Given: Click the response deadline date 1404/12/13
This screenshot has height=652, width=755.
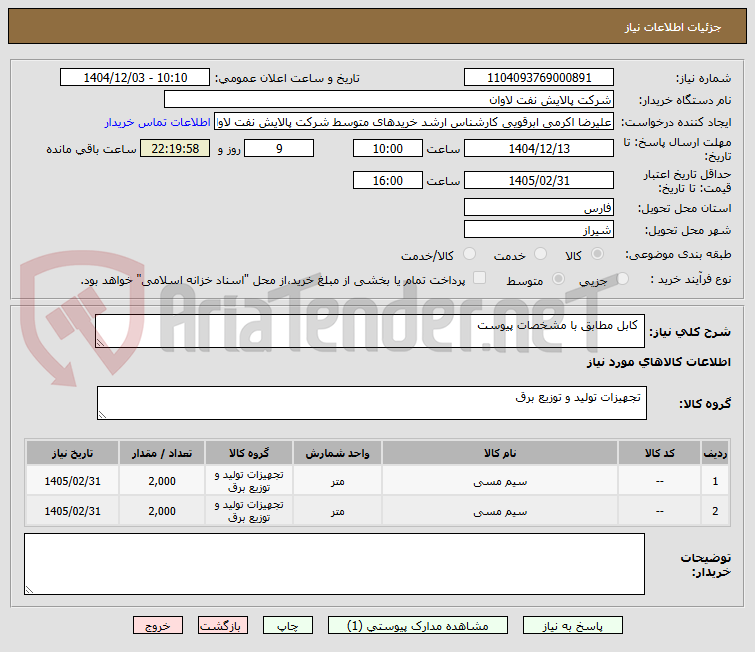Looking at the screenshot, I should pyautogui.click(x=539, y=148).
